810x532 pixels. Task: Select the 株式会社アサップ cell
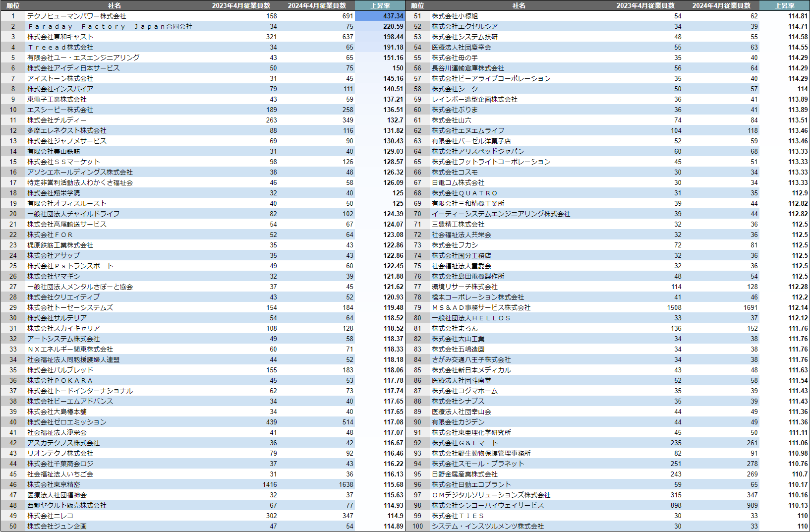point(54,255)
